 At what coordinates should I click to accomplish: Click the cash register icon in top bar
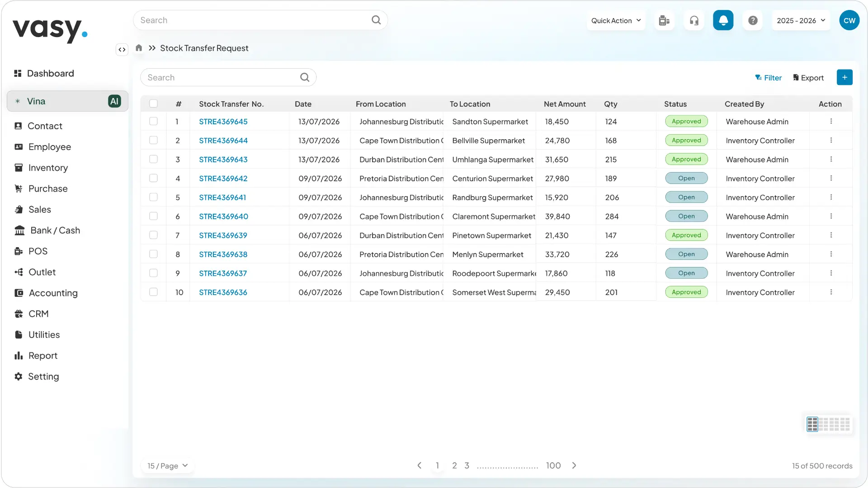coord(664,20)
